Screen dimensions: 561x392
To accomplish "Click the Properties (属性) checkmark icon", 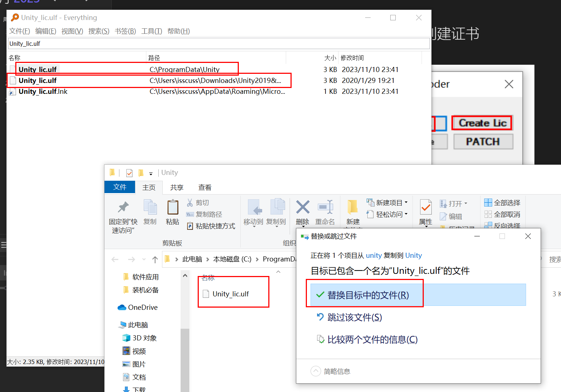I will point(426,208).
